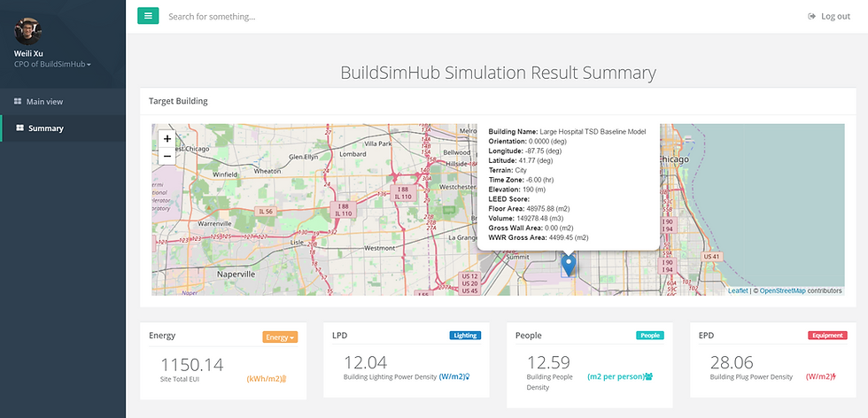868x418 pixels.
Task: Open the orange Energy dropdown button
Action: (x=280, y=337)
